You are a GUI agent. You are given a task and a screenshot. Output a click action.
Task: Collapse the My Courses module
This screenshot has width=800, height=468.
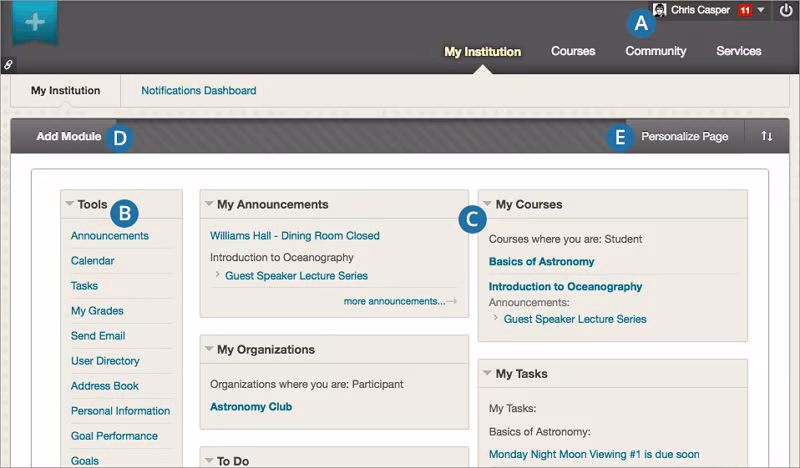[487, 204]
